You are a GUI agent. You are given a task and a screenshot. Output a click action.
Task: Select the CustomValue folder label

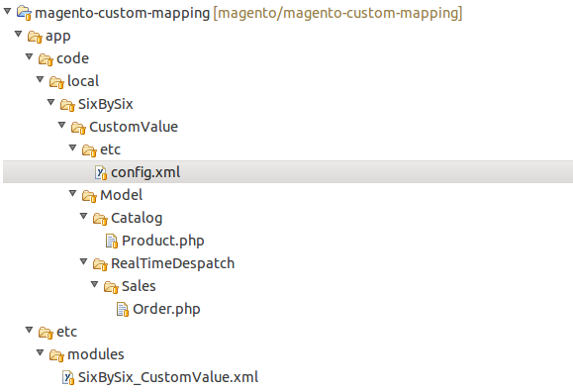tap(134, 127)
